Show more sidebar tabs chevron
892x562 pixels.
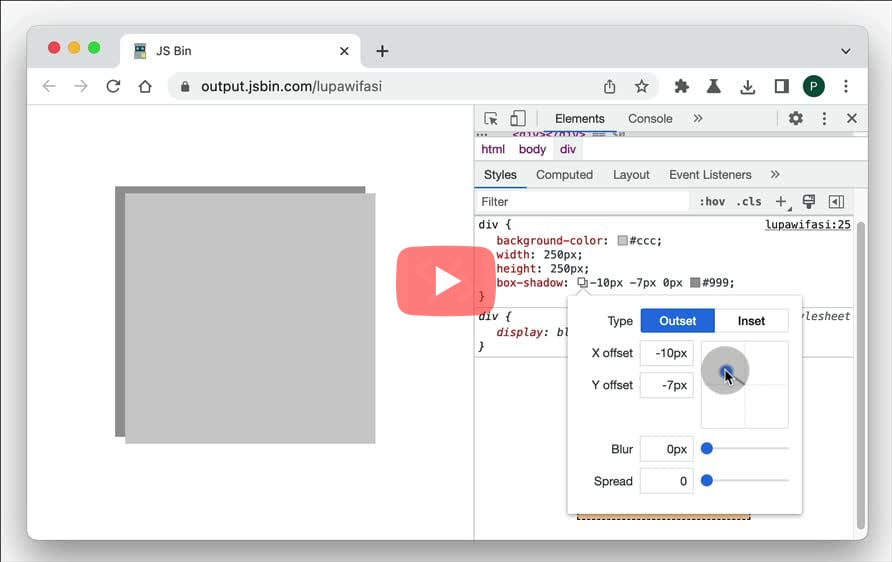(775, 175)
